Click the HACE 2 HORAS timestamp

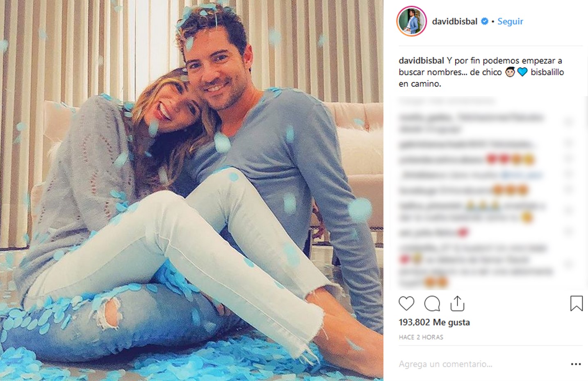[421, 337]
